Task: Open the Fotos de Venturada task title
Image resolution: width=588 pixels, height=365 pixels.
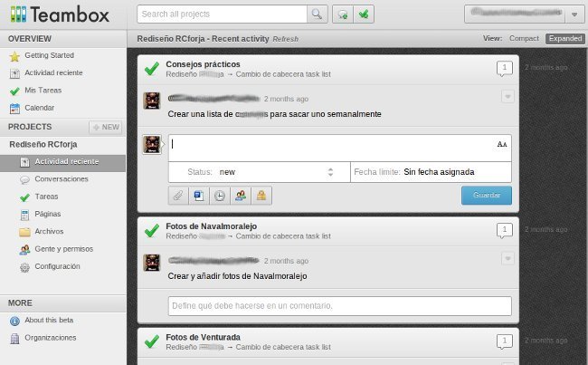Action: (204, 337)
